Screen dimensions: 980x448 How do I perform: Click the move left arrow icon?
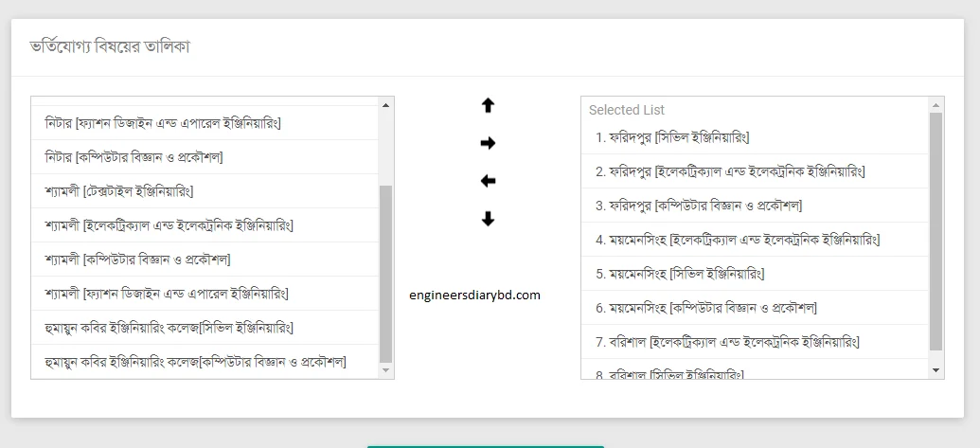[x=488, y=181]
